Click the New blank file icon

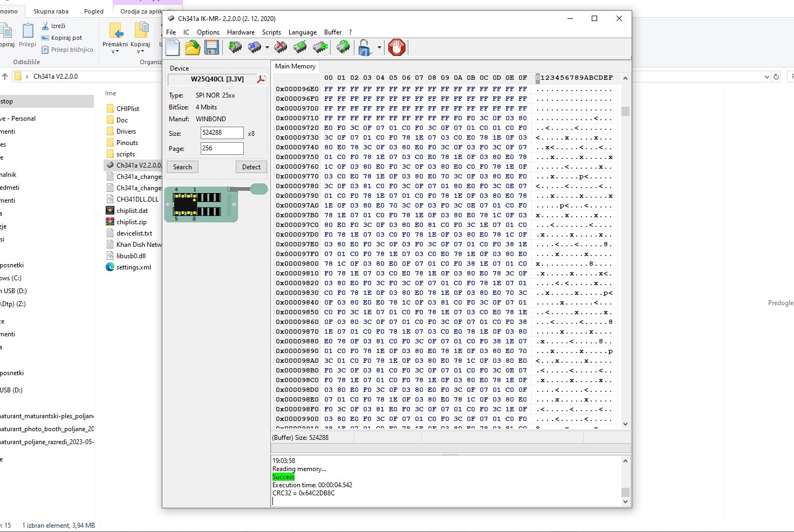point(173,47)
